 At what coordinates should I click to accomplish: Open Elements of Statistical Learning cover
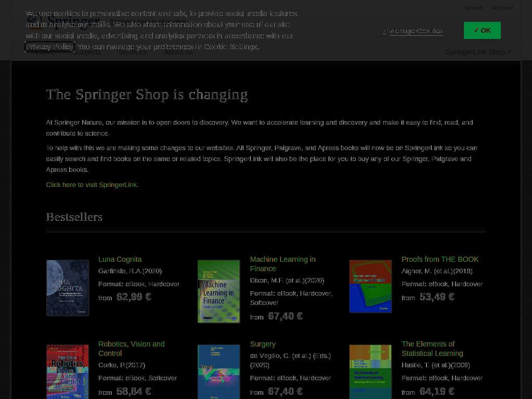tap(370, 372)
